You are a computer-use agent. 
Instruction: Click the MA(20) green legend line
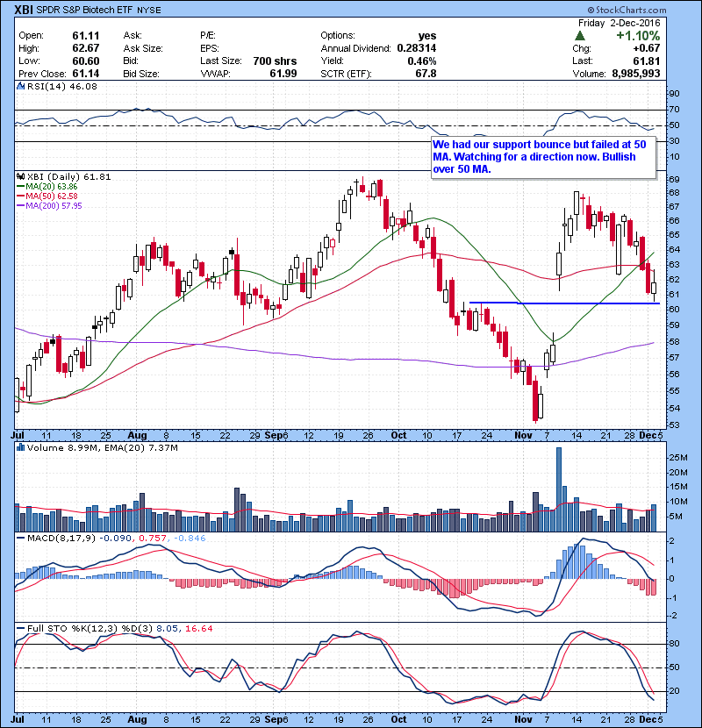coord(21,187)
